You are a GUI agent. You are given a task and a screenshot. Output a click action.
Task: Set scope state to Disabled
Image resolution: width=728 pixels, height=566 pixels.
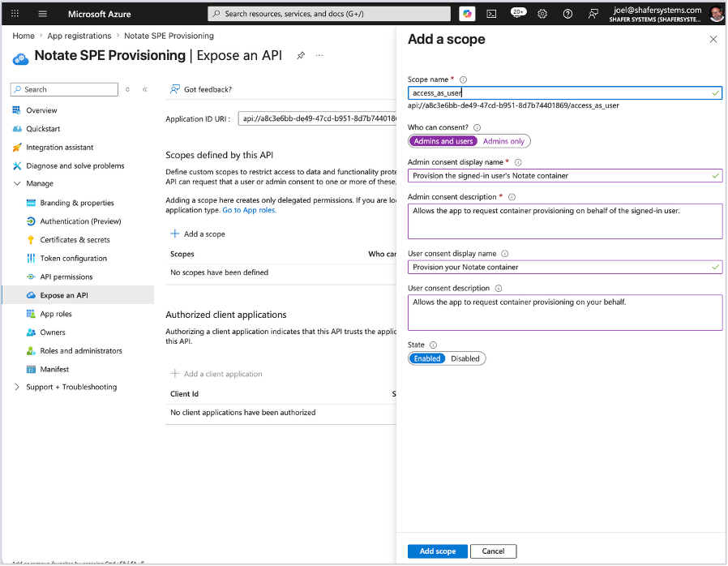coord(465,358)
